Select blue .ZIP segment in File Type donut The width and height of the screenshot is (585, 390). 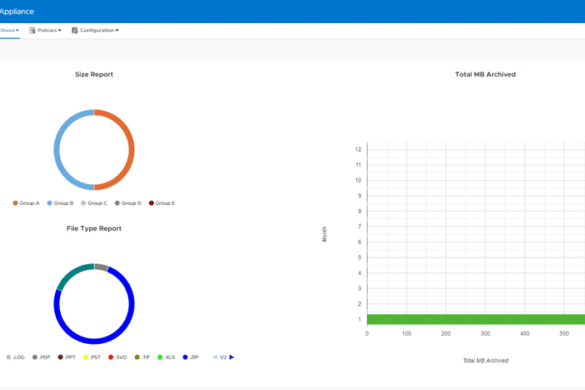pos(94,341)
